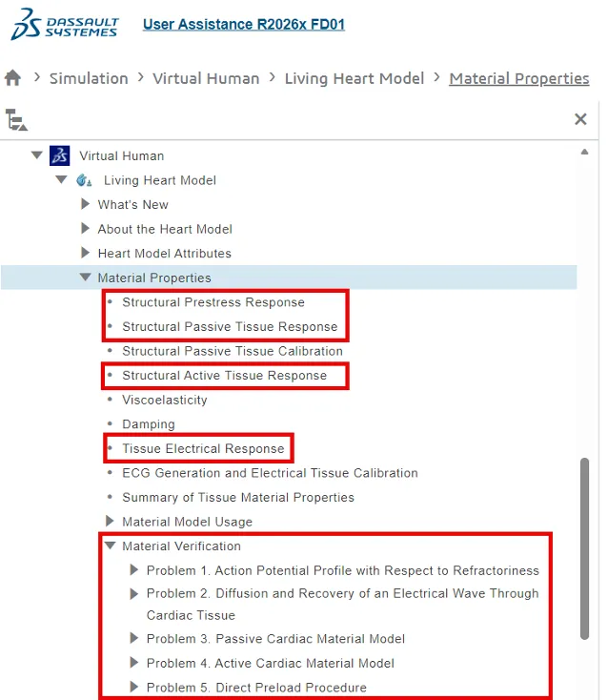Close the navigation panel with X
This screenshot has height=700, width=608.
(x=580, y=119)
